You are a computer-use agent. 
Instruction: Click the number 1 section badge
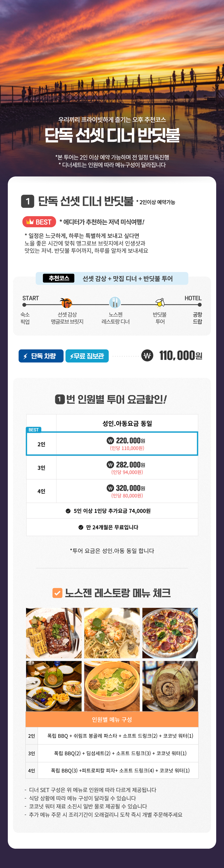pos(28,201)
